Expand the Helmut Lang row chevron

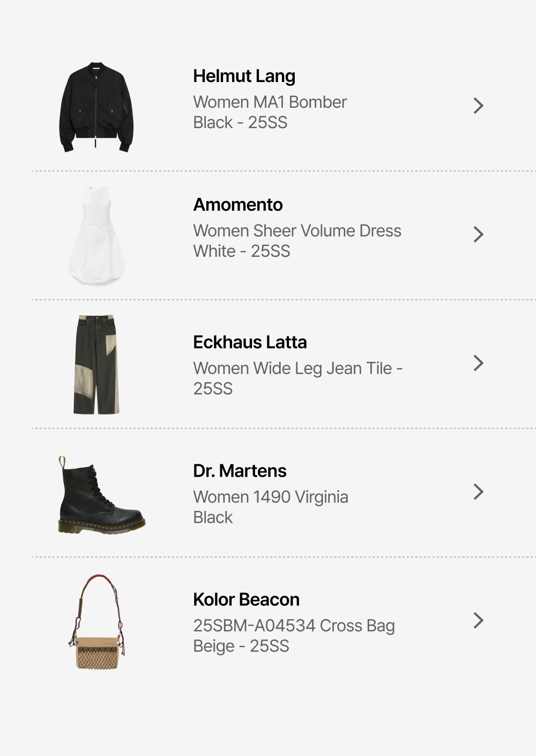tap(478, 106)
